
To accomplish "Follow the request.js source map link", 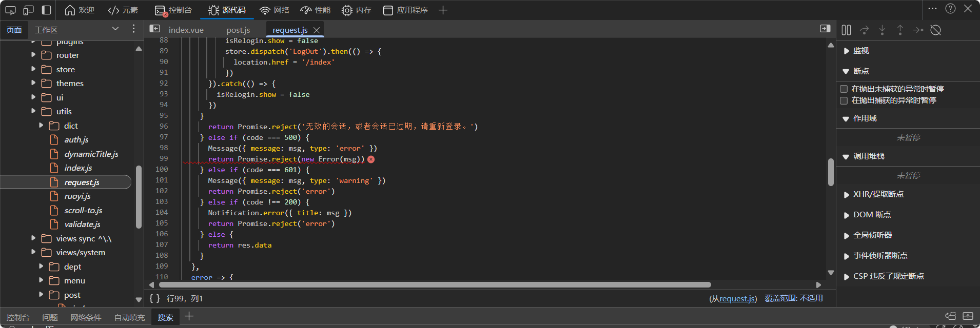I will tap(737, 298).
